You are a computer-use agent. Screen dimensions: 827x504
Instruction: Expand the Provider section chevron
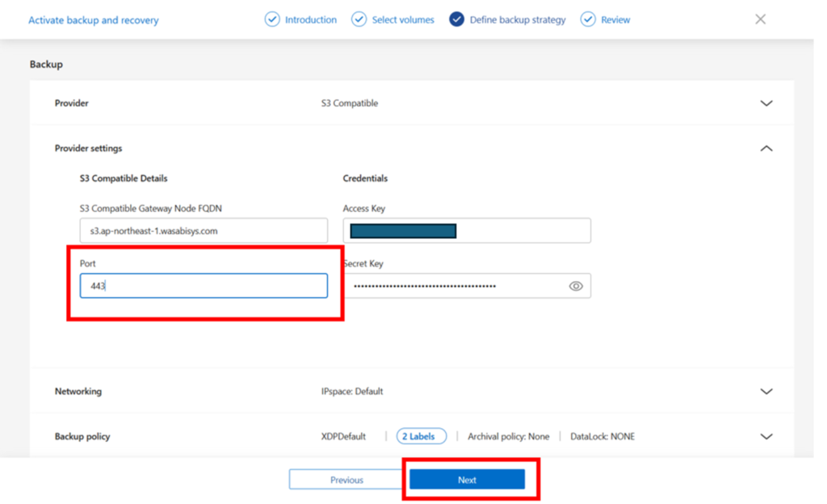(766, 103)
